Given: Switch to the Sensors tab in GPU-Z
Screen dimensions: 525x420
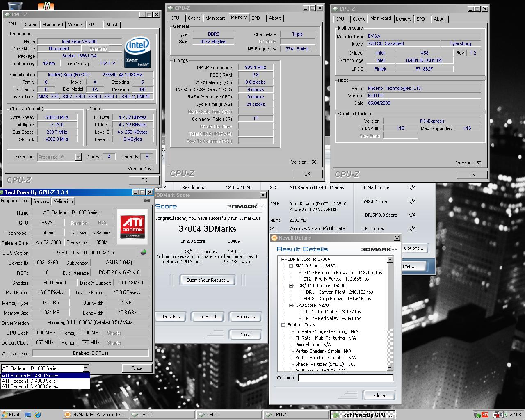Looking at the screenshot, I should tap(41, 201).
